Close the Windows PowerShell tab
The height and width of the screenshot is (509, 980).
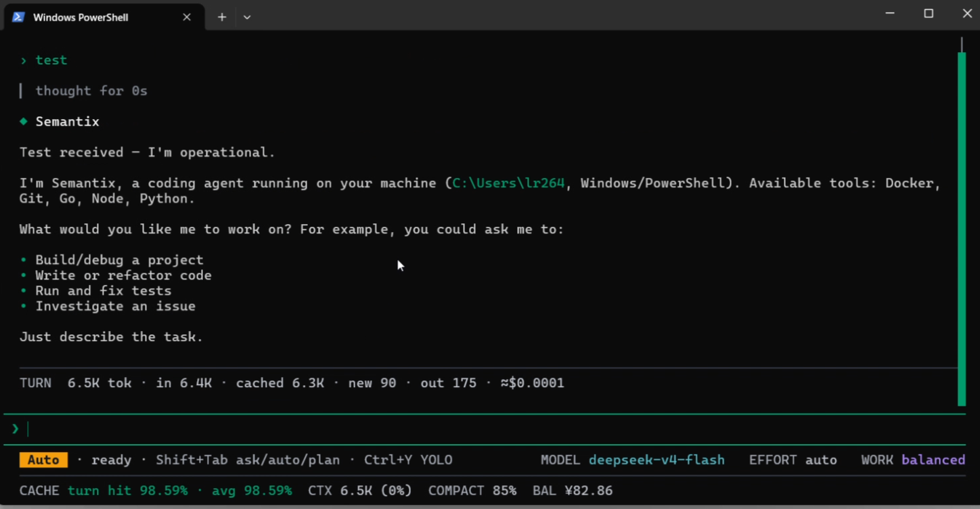point(187,17)
